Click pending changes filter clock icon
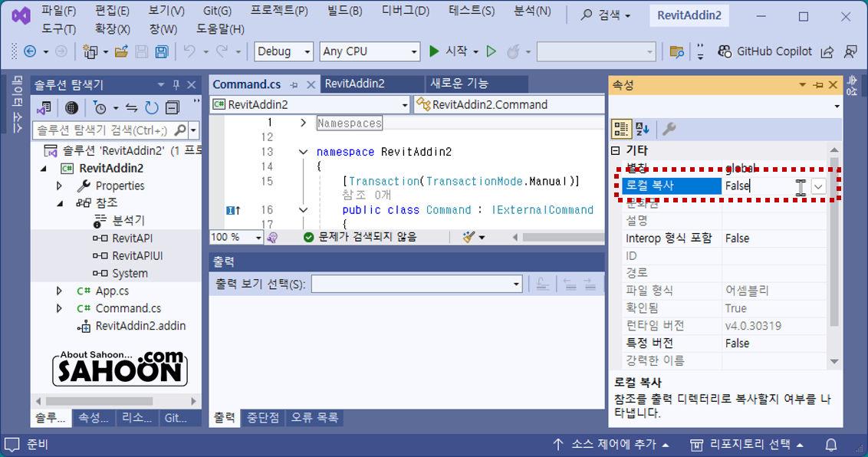The width and height of the screenshot is (868, 457). pos(100,107)
